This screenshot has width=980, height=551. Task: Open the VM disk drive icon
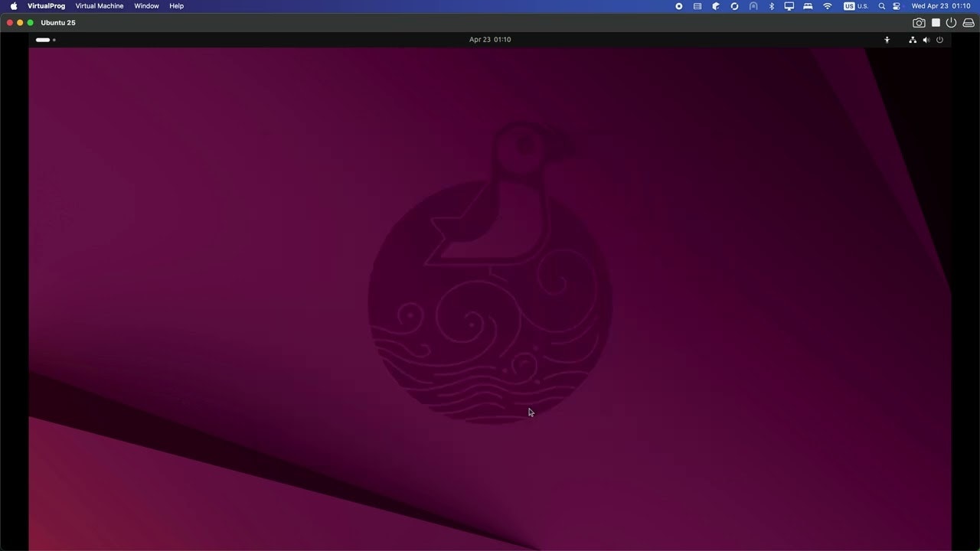point(969,23)
